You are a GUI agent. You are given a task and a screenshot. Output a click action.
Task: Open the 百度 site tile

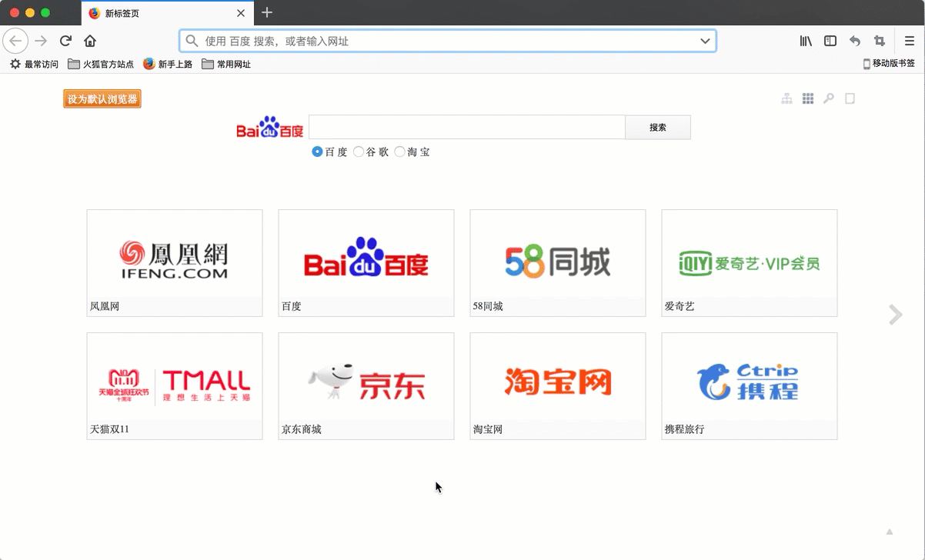(366, 263)
